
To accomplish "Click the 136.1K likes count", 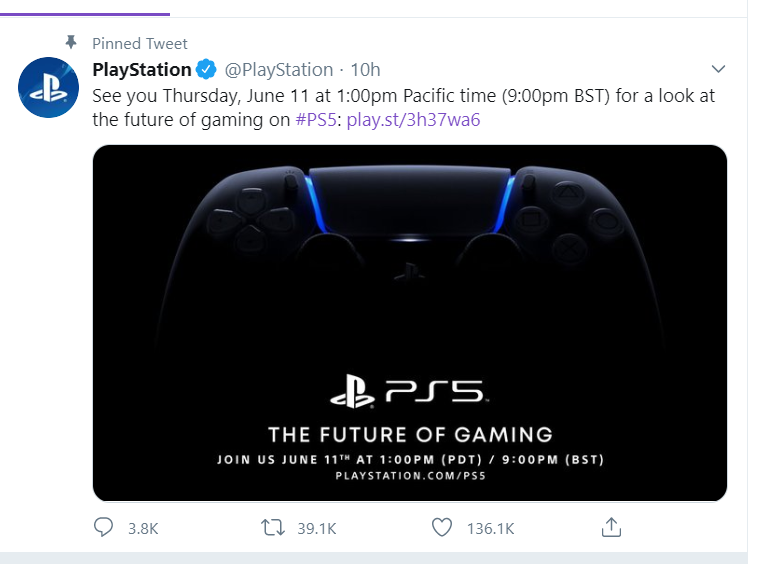I will [x=490, y=528].
